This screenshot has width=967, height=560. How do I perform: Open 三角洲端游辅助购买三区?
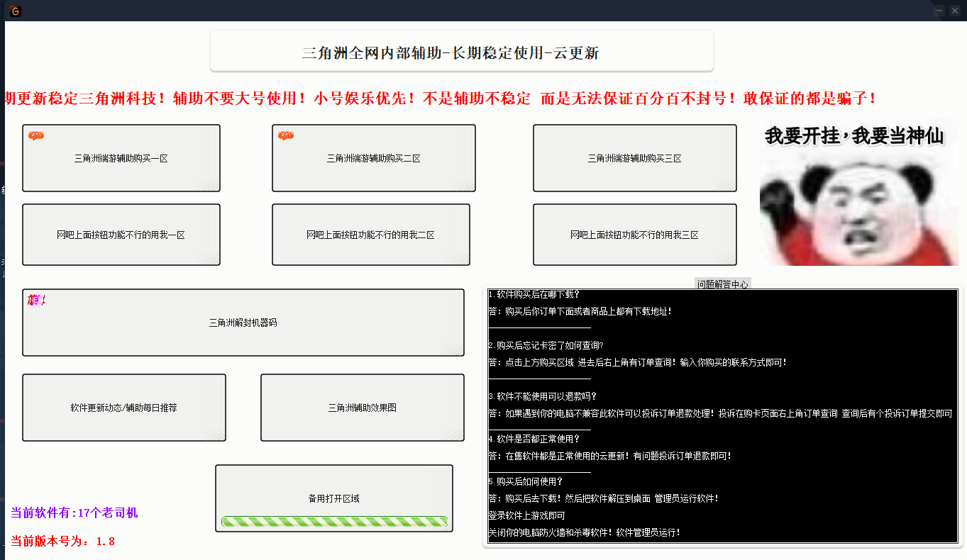click(x=634, y=159)
